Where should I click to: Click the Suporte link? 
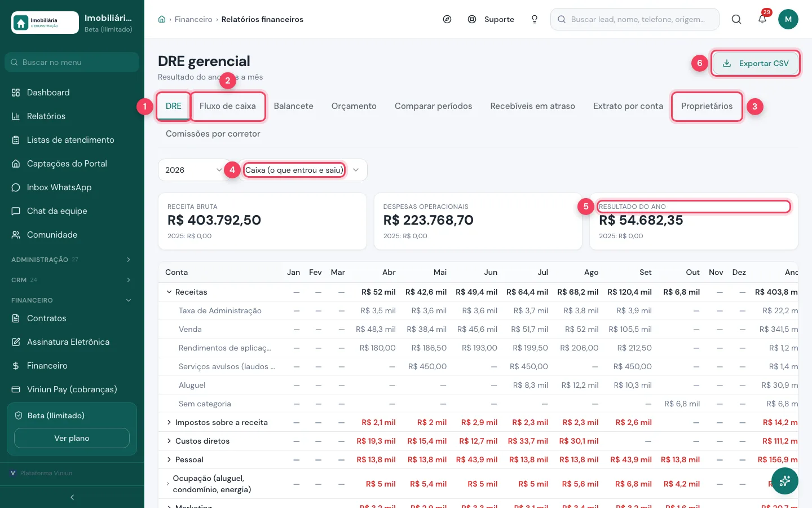coord(491,19)
